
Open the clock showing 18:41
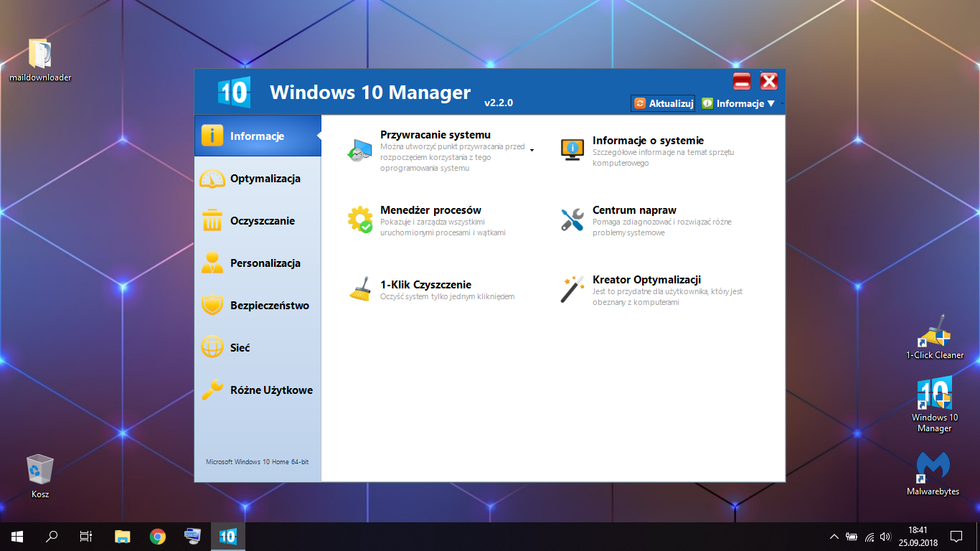click(917, 536)
